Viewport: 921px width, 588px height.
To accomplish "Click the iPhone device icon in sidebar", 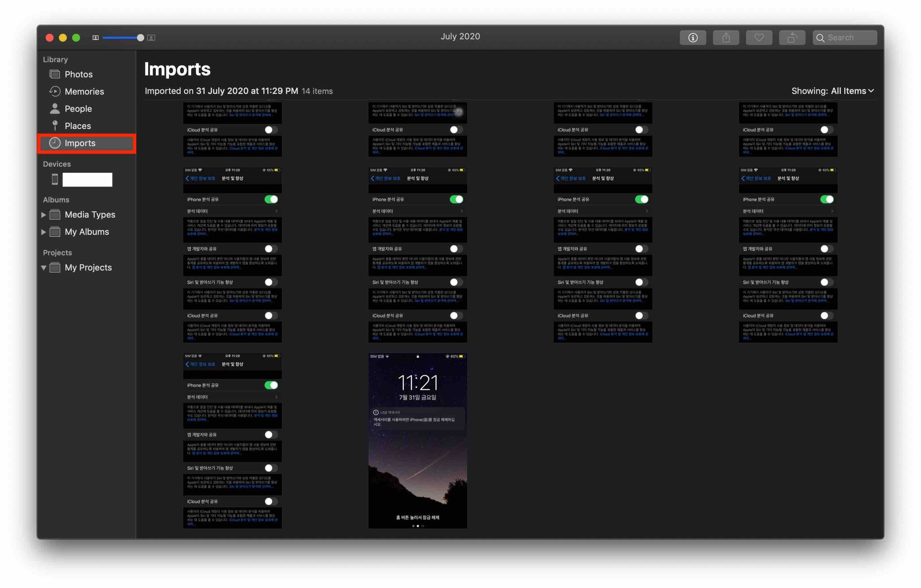I will (x=55, y=179).
